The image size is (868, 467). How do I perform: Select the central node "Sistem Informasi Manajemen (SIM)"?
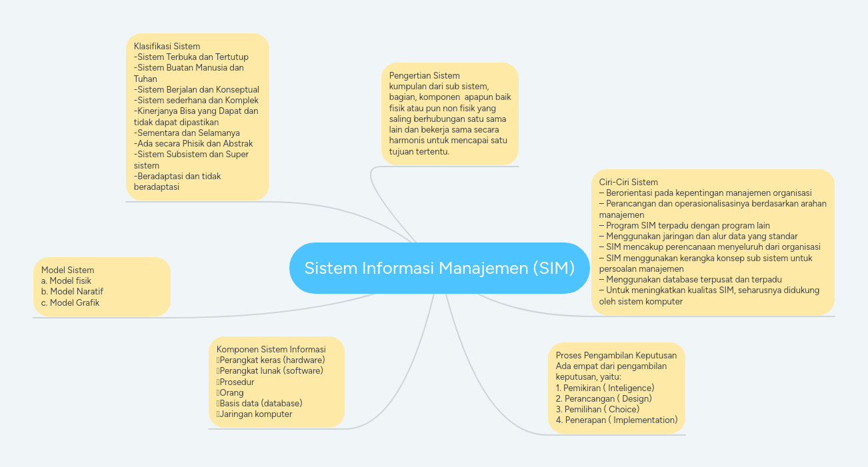tap(439, 268)
